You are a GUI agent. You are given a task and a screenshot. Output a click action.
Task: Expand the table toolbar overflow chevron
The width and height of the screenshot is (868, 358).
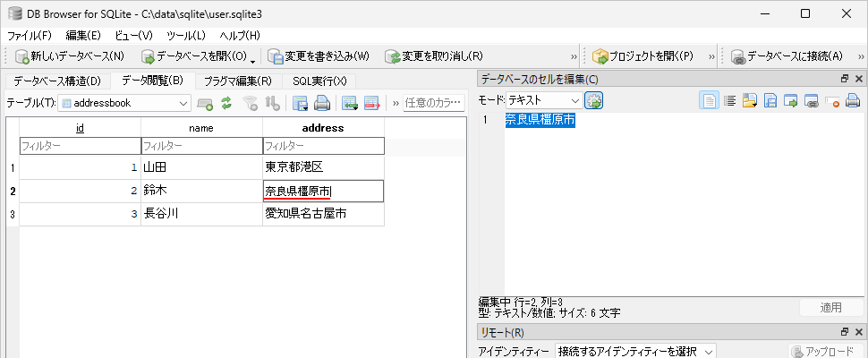[x=396, y=103]
